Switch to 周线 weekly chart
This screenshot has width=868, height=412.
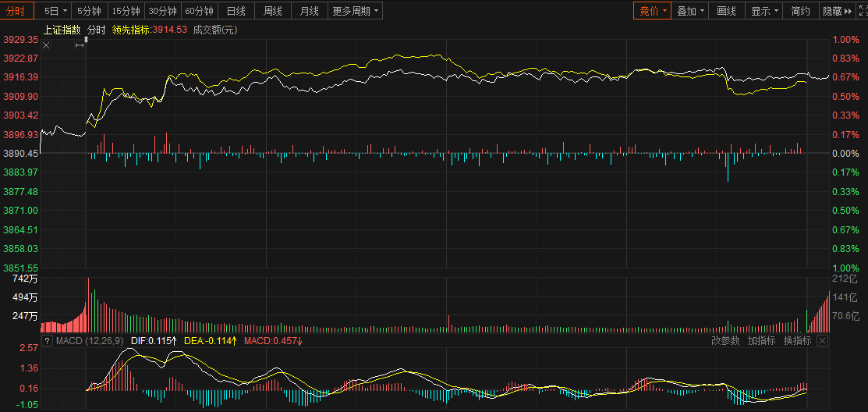pos(272,11)
